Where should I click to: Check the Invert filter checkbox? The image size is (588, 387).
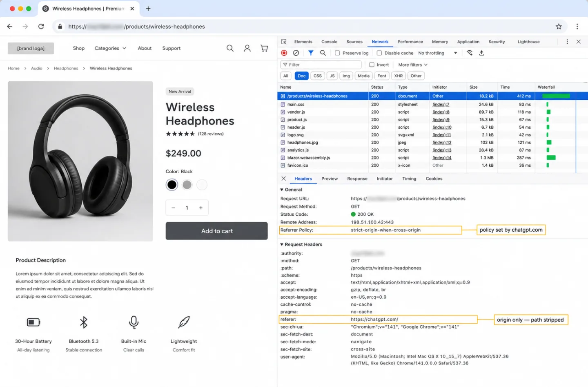pyautogui.click(x=372, y=65)
